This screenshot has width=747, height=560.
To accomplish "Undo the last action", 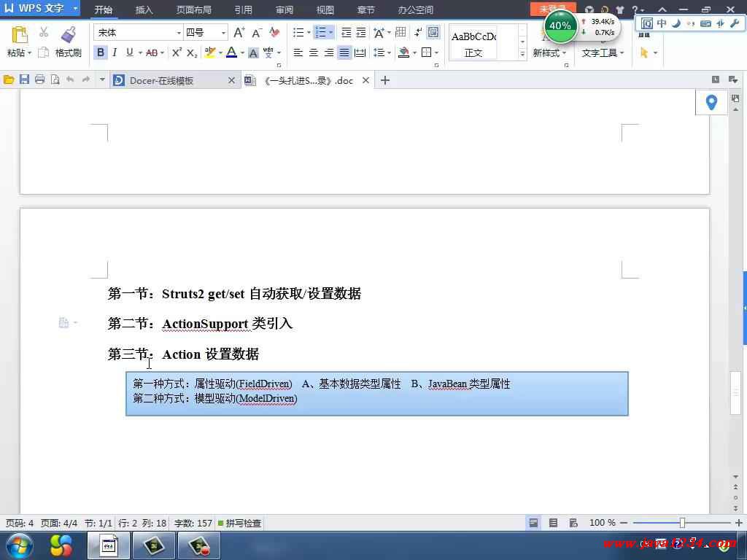I will 70,79.
